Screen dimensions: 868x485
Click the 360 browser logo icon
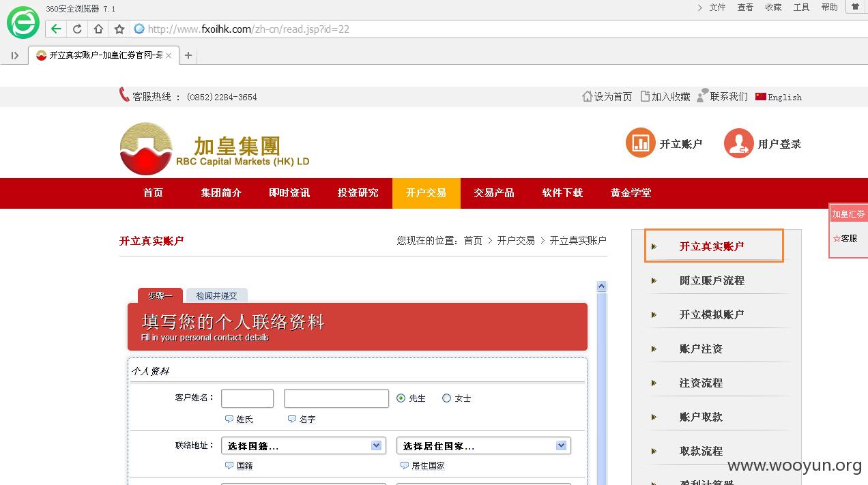[x=23, y=23]
